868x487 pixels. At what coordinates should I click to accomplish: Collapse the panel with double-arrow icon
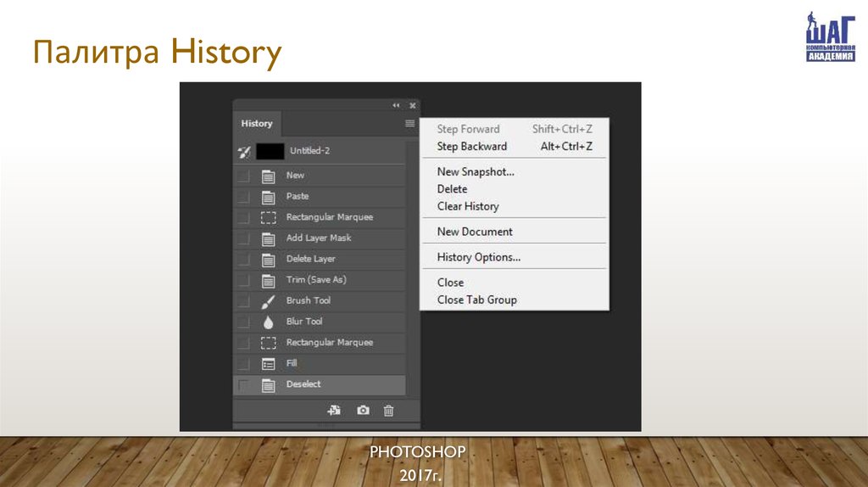point(396,106)
